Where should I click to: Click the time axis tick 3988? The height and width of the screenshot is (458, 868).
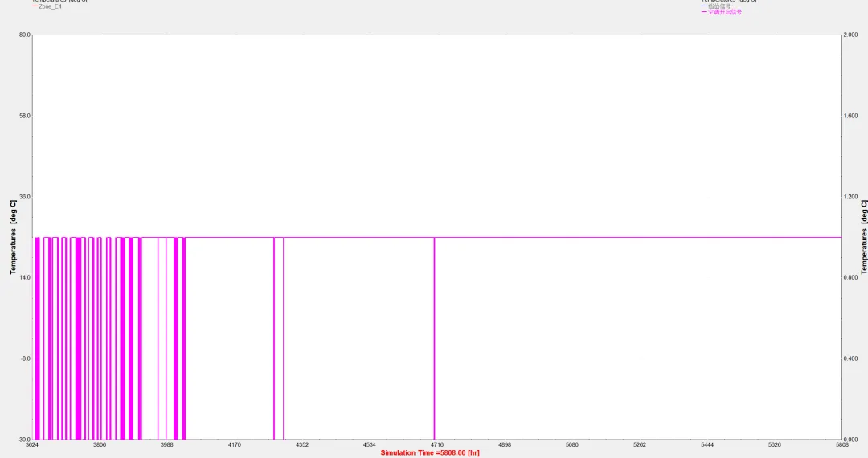click(x=167, y=444)
